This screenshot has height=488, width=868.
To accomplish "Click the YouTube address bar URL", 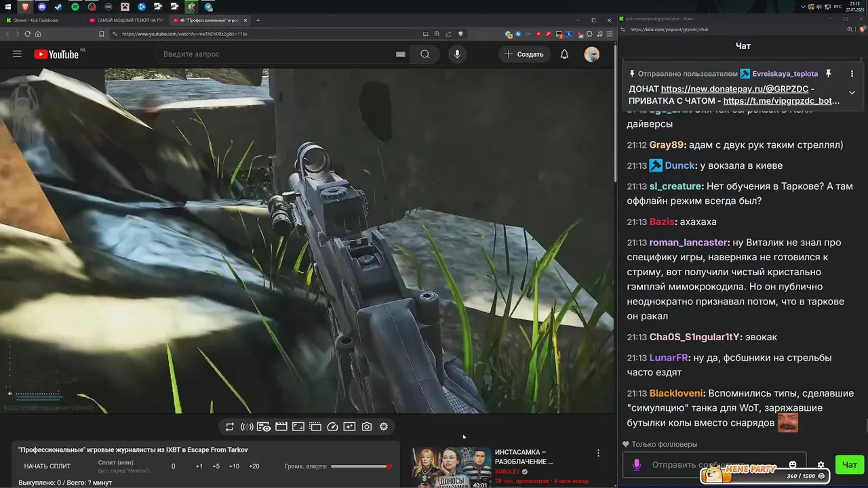I will tap(184, 34).
